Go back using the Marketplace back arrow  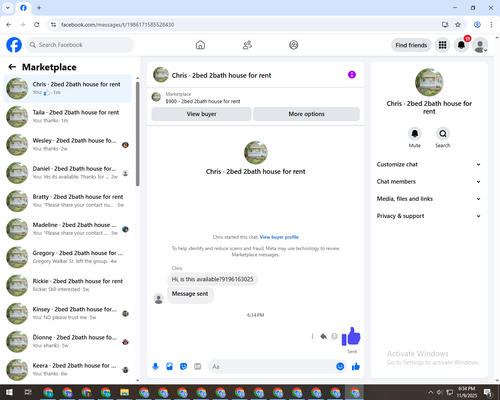click(12, 67)
